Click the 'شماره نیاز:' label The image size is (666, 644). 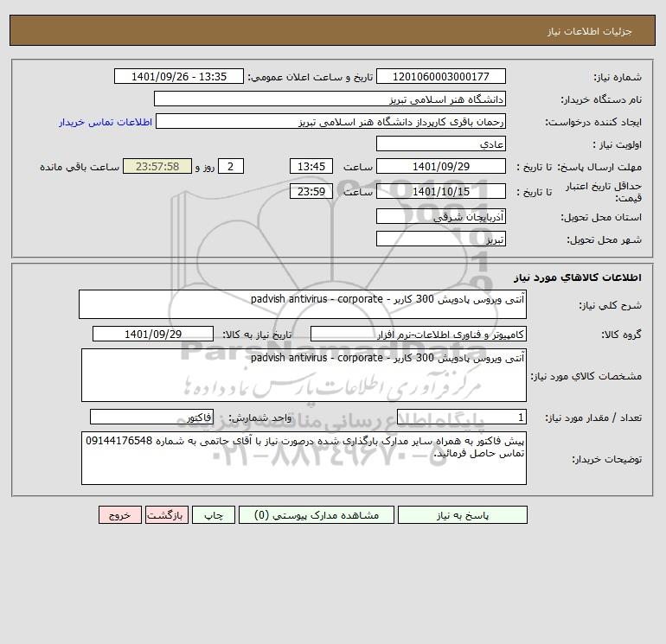[618, 77]
